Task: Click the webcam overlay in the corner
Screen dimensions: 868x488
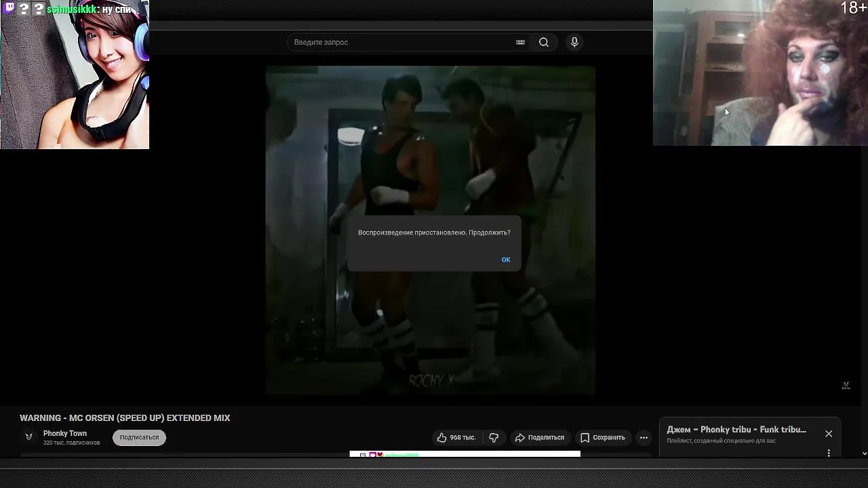Action: pyautogui.click(x=760, y=73)
